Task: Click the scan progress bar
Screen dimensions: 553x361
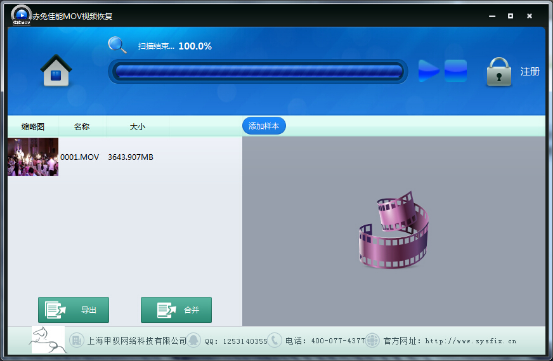Action: coord(258,71)
